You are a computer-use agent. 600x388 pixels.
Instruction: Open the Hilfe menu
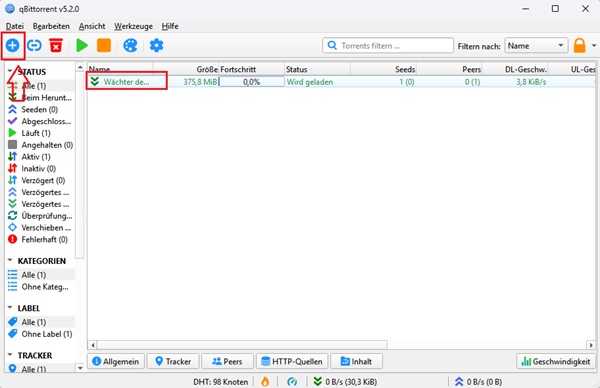(170, 26)
